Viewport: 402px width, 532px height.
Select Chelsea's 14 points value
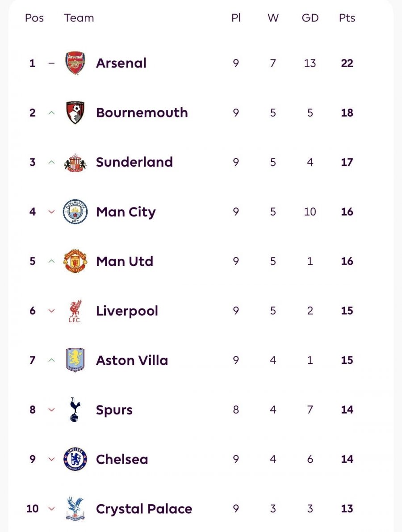347,459
